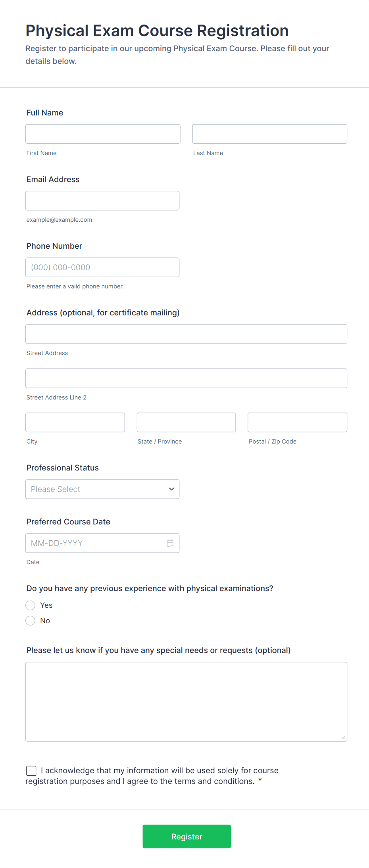Click the Preferred Course Date input
This screenshot has width=369, height=868.
click(95, 543)
